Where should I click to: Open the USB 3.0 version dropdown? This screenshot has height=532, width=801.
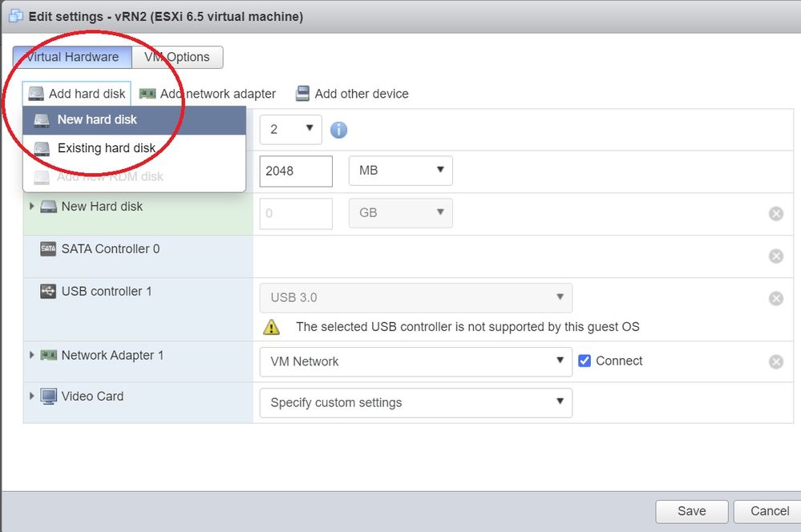[x=416, y=298]
